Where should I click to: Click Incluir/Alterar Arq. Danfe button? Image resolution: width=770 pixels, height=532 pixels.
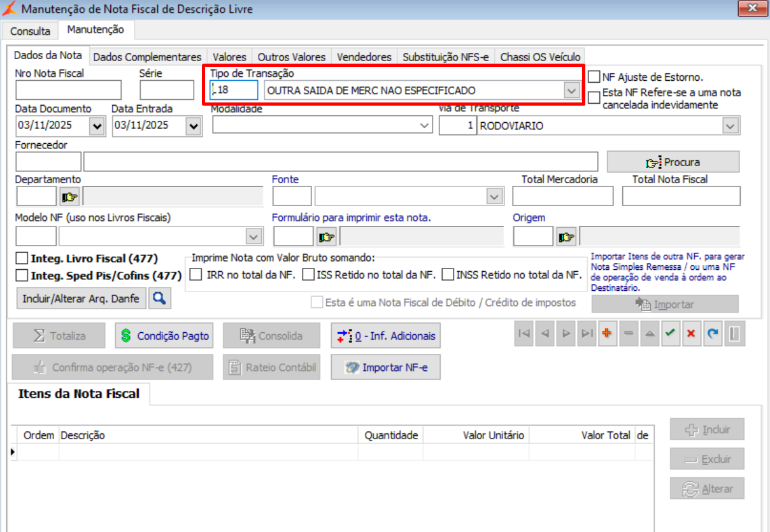tap(81, 298)
